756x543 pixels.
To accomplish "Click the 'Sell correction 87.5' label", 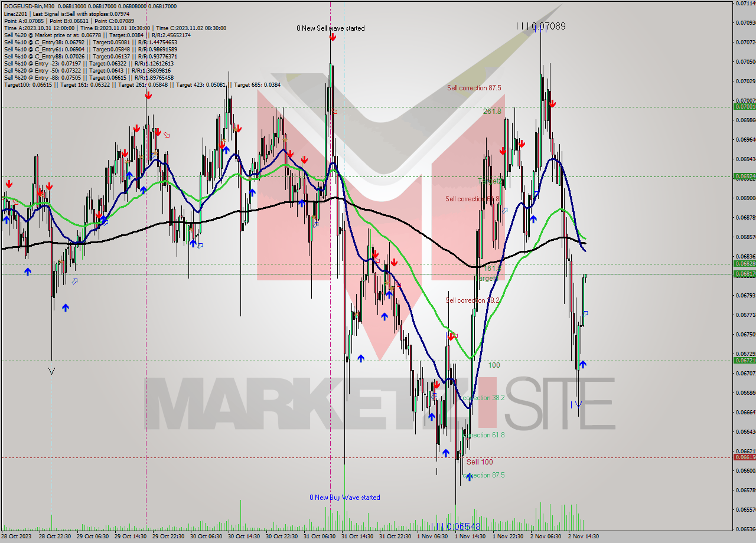I will [x=474, y=88].
